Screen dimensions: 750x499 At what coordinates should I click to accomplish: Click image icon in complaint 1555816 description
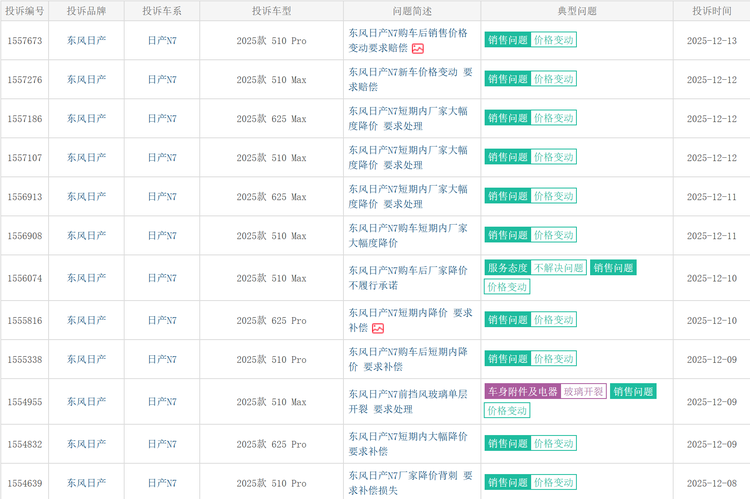(378, 328)
